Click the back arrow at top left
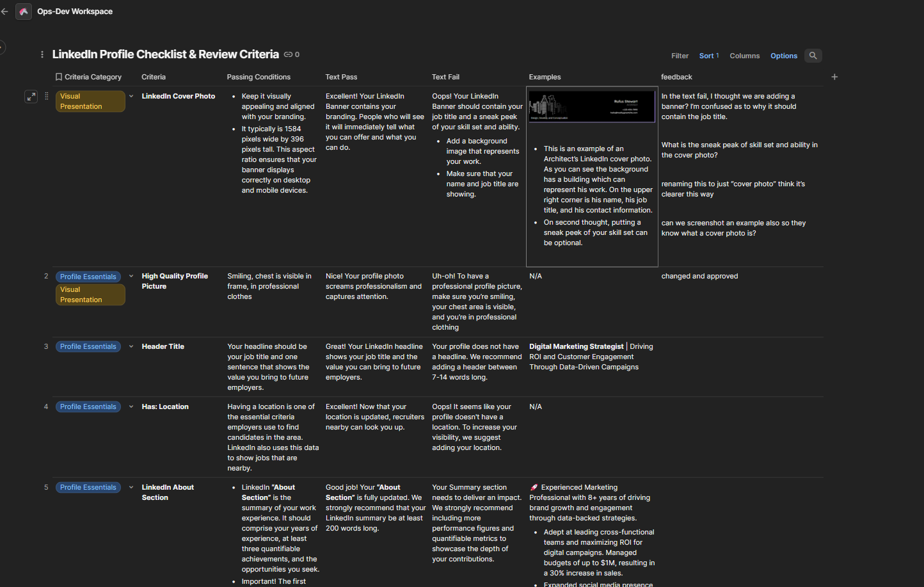 tap(4, 12)
